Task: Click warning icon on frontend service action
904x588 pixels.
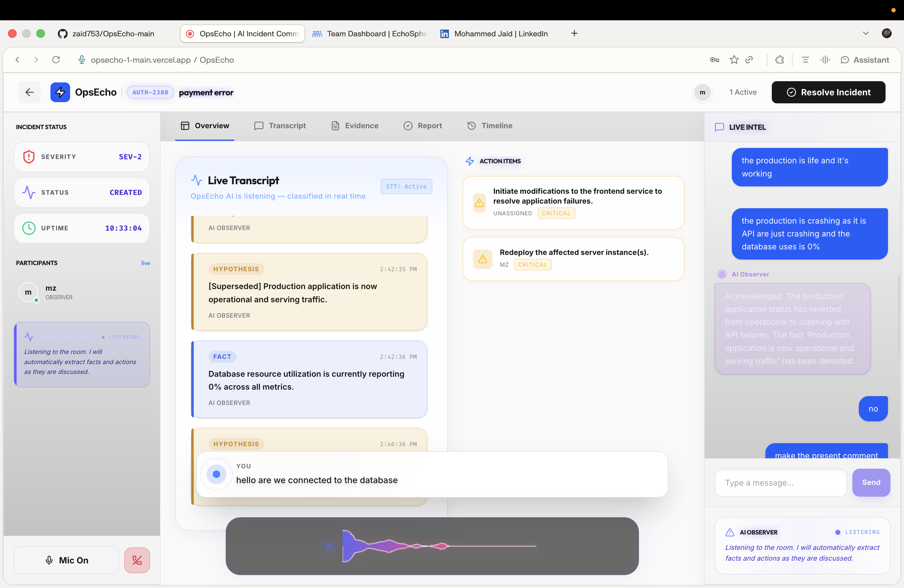Action: click(x=479, y=203)
